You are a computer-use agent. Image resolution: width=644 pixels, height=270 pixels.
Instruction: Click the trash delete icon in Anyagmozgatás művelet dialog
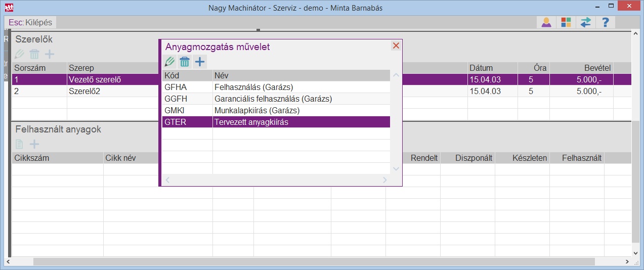pyautogui.click(x=185, y=62)
